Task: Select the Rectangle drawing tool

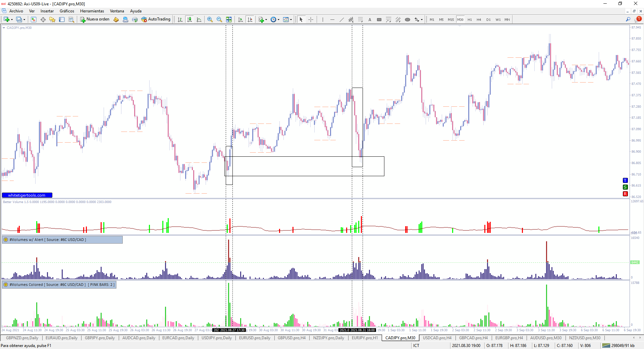Action: pos(379,19)
